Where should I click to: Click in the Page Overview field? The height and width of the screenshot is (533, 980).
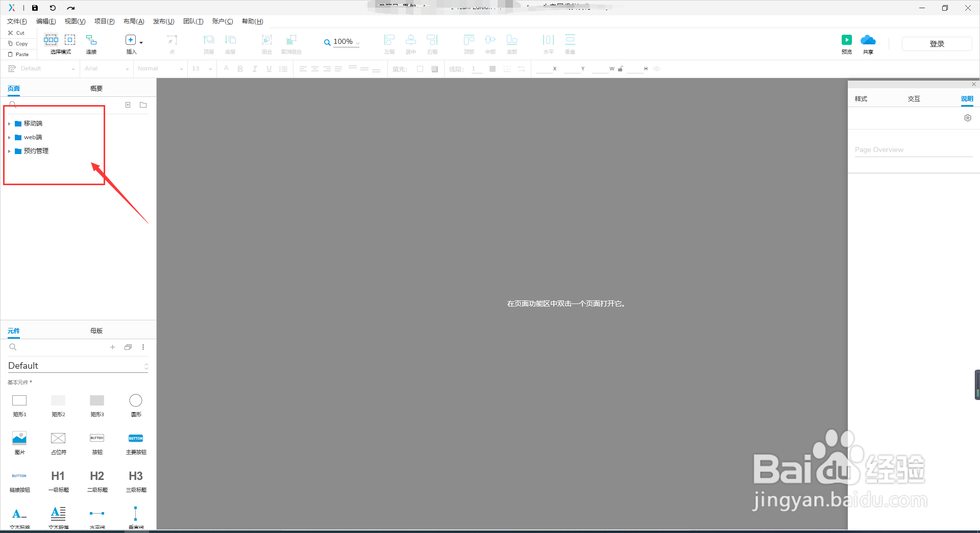[x=914, y=149]
